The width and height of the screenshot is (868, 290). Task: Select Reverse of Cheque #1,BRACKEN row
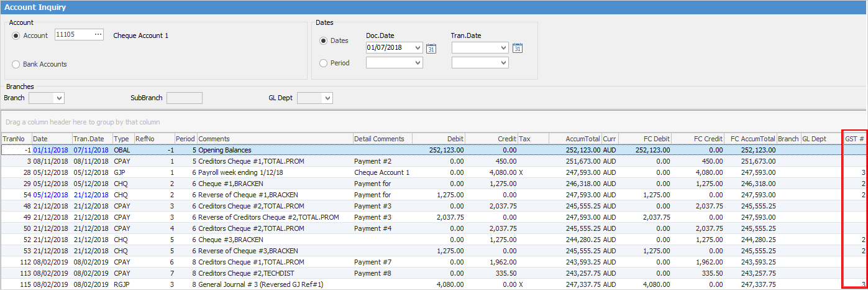(x=434, y=195)
